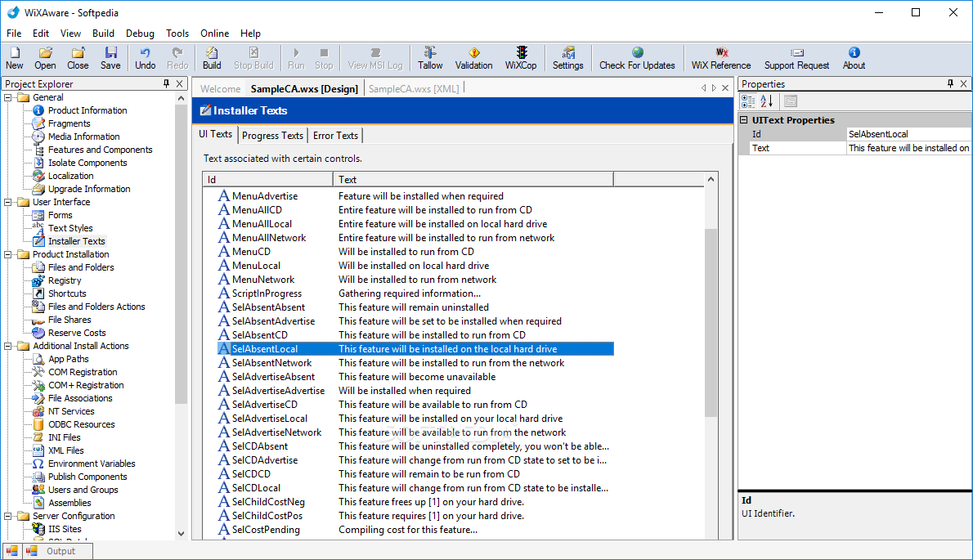Image resolution: width=973 pixels, height=560 pixels.
Task: Open the Tools menu
Action: 177,34
